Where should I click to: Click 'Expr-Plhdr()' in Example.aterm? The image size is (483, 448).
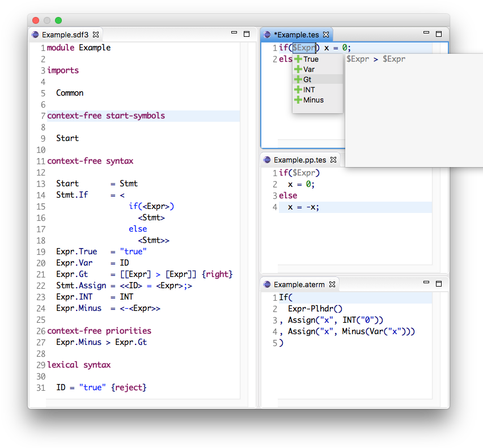(x=315, y=309)
